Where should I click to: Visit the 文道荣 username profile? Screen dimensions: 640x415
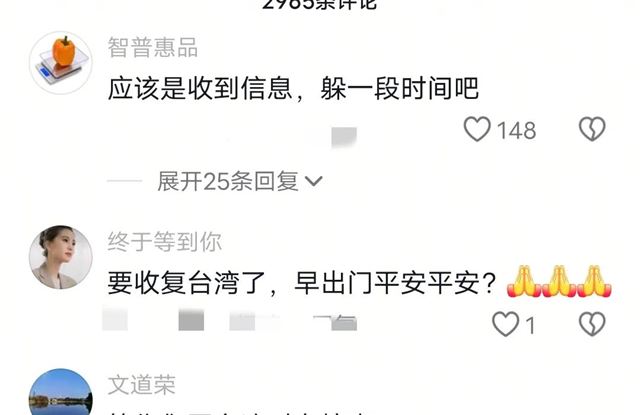coord(142,385)
